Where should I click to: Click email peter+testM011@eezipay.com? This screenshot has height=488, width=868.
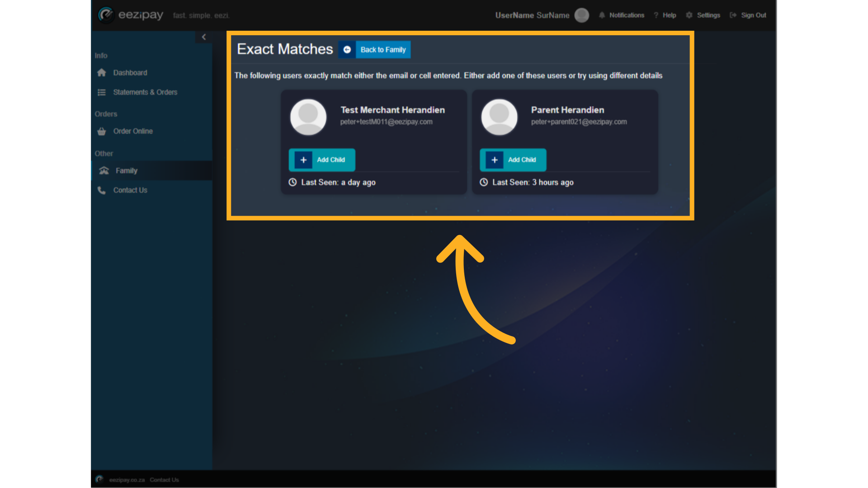point(387,122)
